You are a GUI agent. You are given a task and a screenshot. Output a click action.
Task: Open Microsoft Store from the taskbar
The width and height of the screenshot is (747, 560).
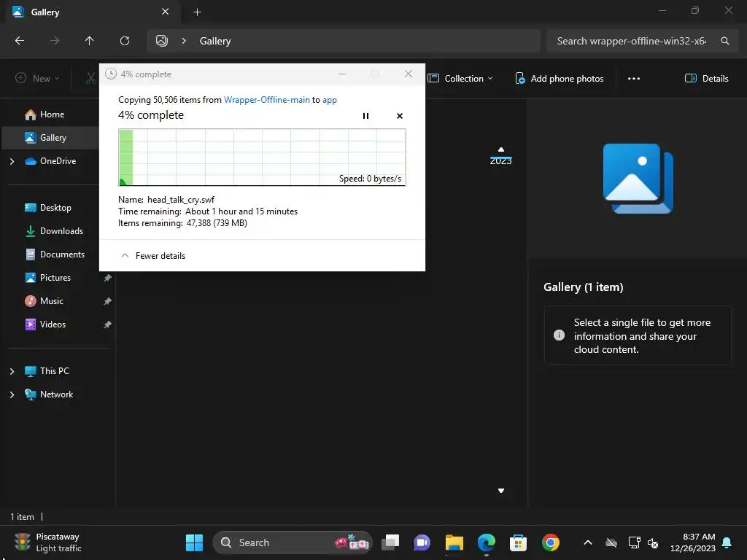coord(519,542)
